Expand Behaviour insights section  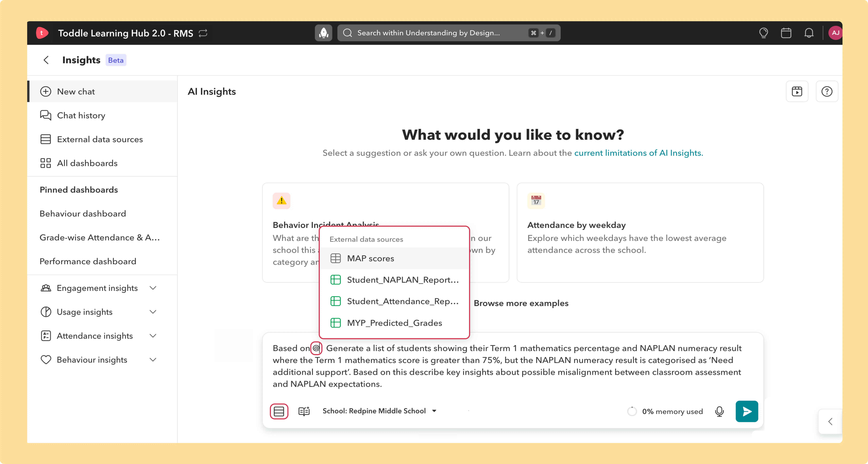point(99,360)
